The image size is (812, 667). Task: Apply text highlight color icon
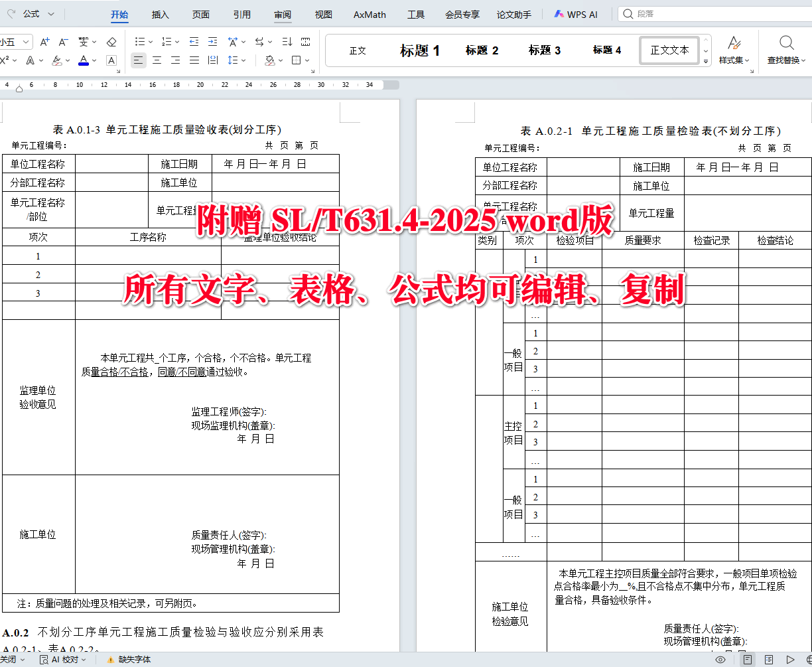click(x=56, y=60)
